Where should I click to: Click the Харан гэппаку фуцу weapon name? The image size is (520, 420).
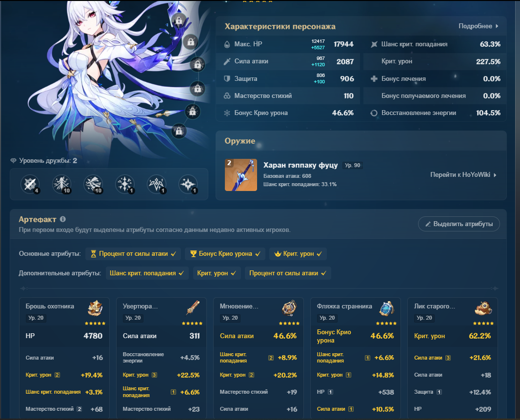(x=300, y=165)
